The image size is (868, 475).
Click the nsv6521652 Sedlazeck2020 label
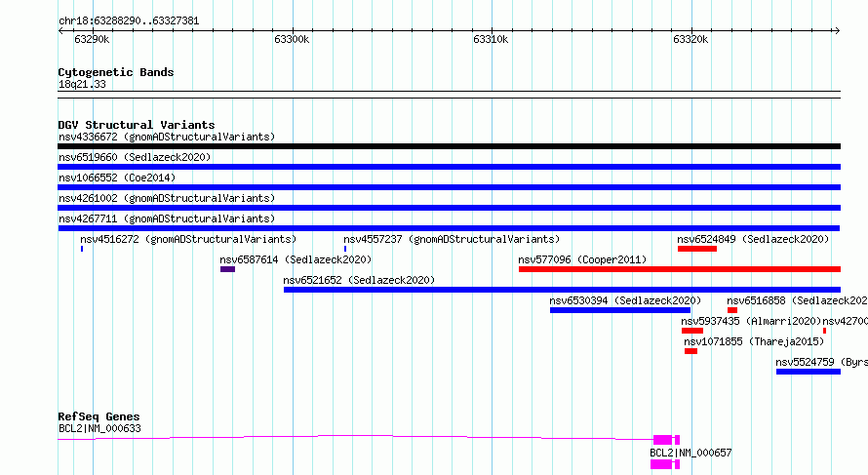click(x=359, y=280)
